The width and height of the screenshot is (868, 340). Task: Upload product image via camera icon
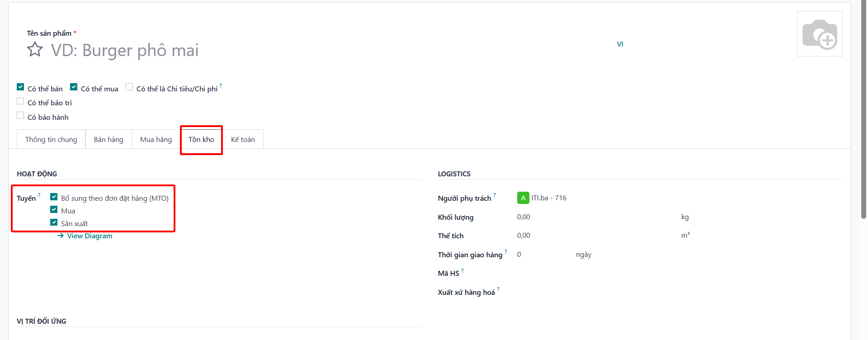(820, 34)
